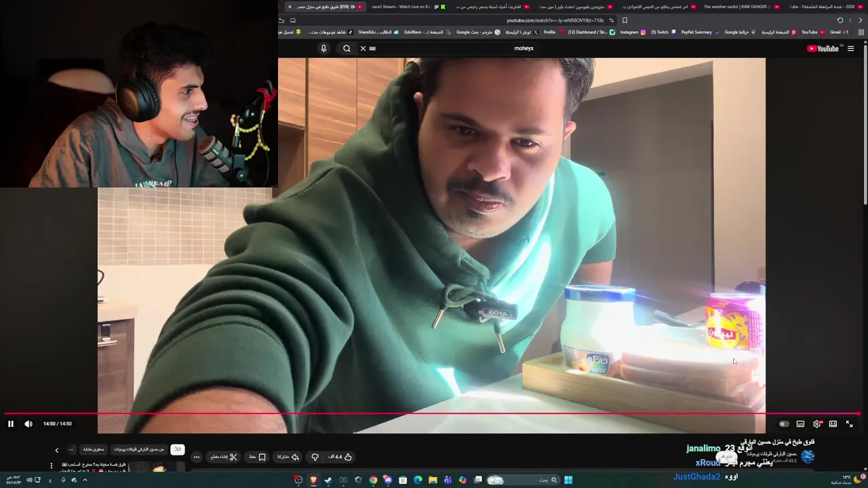Open File Explorer from the taskbar
The height and width of the screenshot is (488, 868).
[x=433, y=480]
